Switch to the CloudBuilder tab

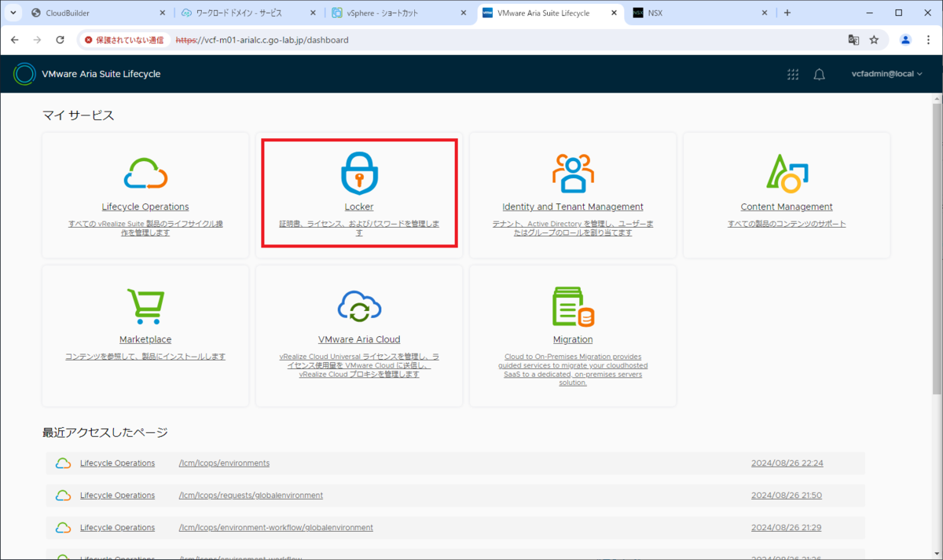pyautogui.click(x=98, y=13)
